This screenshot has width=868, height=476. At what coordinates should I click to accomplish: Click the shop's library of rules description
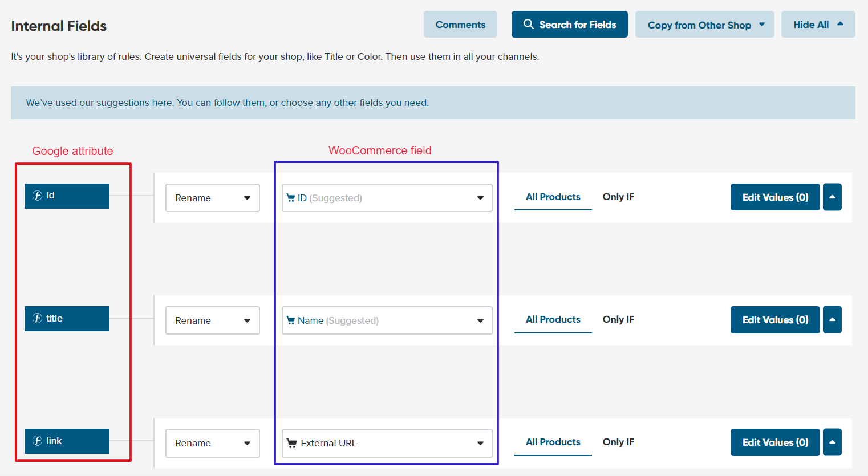275,56
